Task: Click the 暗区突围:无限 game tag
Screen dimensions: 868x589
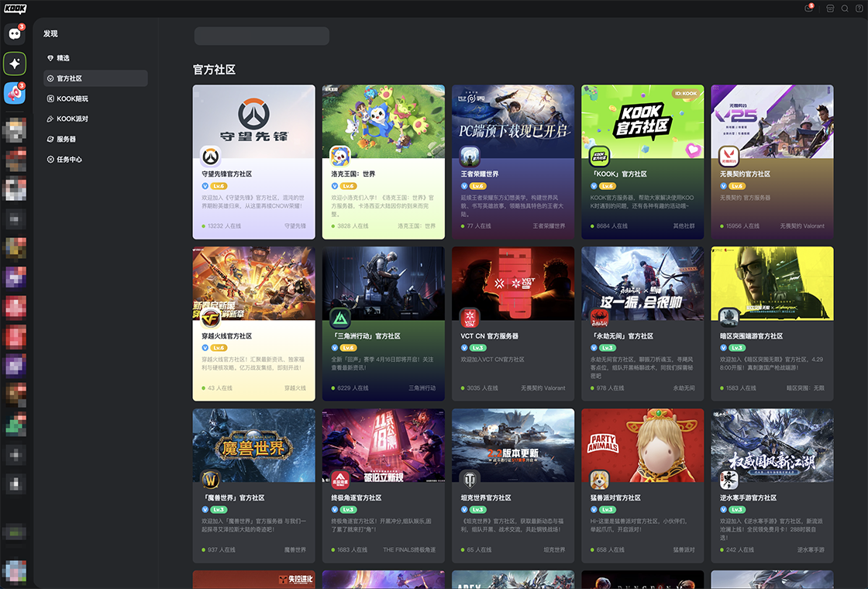Action: (x=805, y=388)
